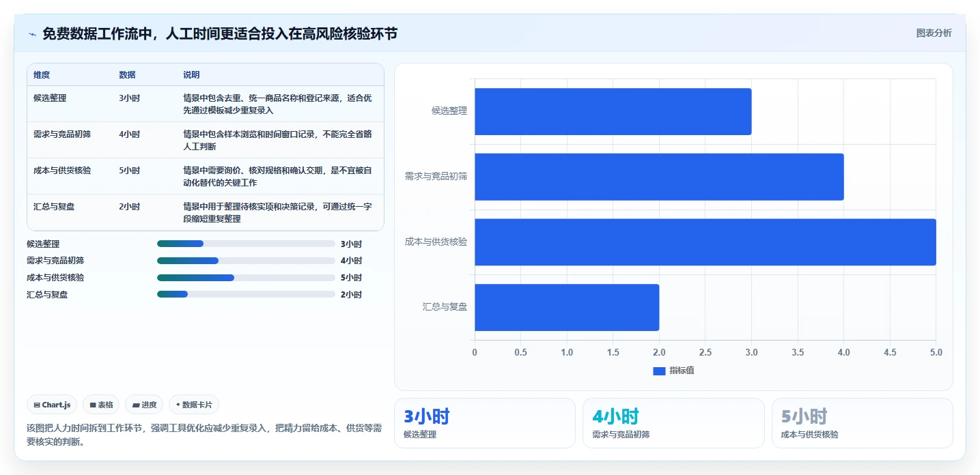Open the 3小时 候选整理 data card
This screenshot has width=980, height=475.
485,423
